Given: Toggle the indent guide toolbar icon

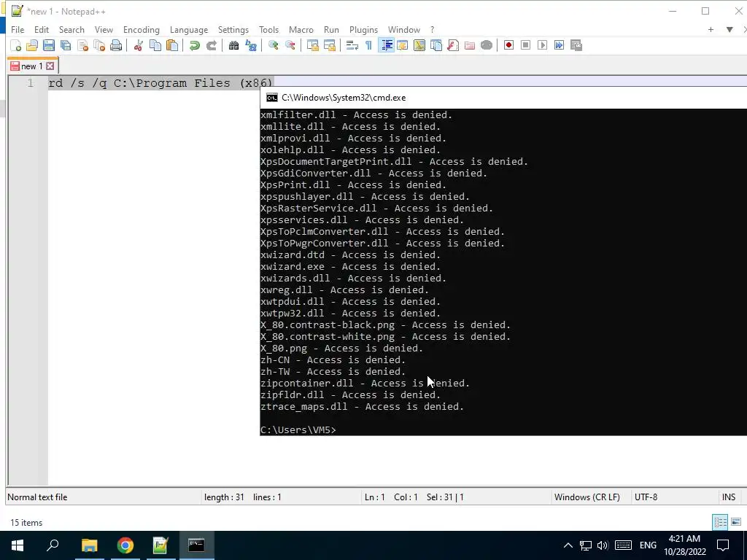Looking at the screenshot, I should click(x=386, y=45).
